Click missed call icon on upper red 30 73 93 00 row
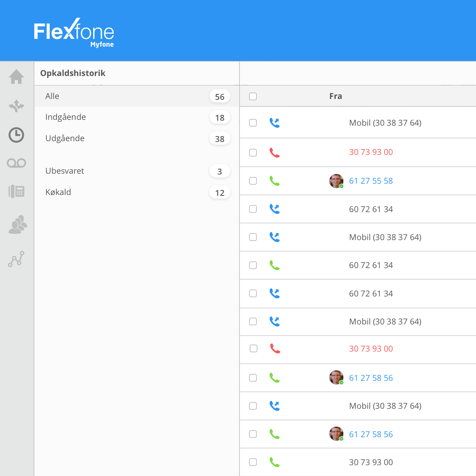The width and height of the screenshot is (476, 476). click(275, 152)
